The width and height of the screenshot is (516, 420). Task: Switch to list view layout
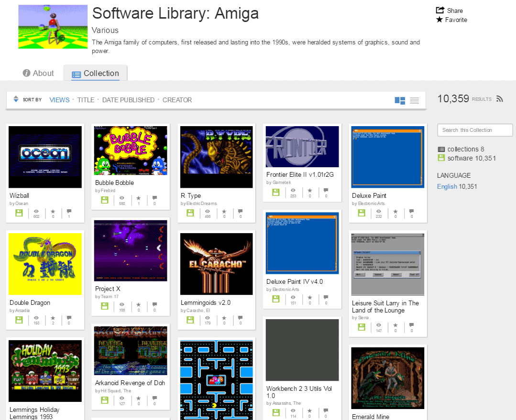click(x=414, y=100)
